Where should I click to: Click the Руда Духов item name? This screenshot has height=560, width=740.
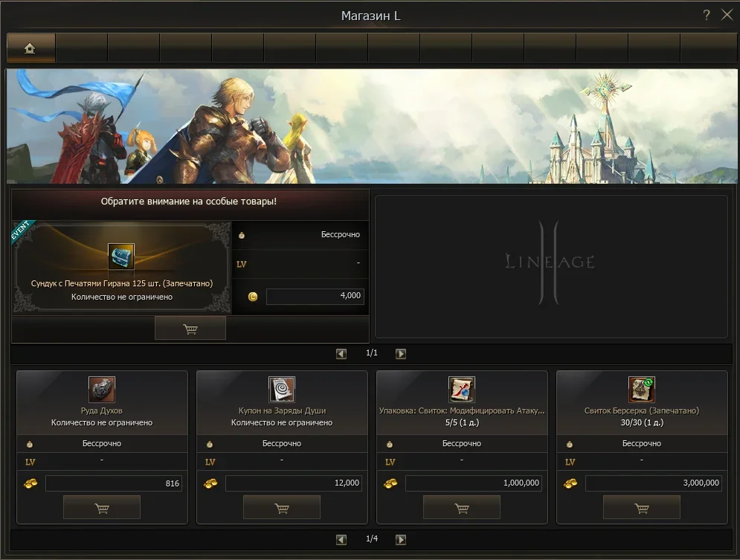(102, 411)
